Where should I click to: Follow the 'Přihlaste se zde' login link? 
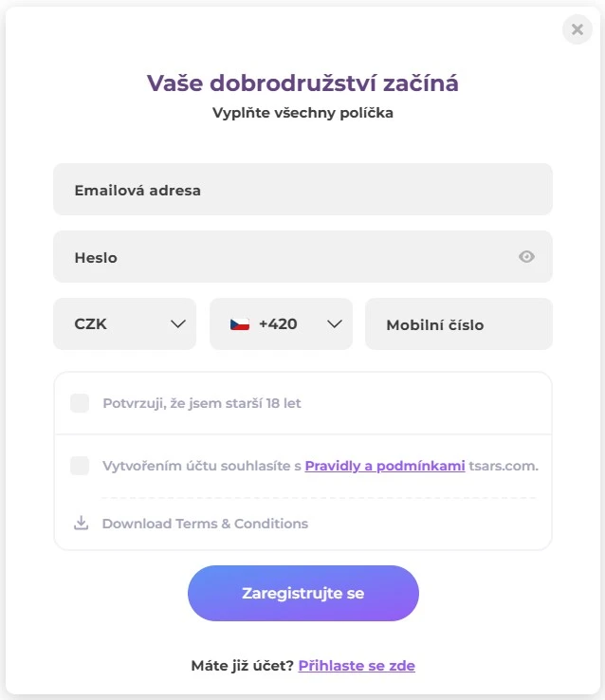[x=357, y=666]
